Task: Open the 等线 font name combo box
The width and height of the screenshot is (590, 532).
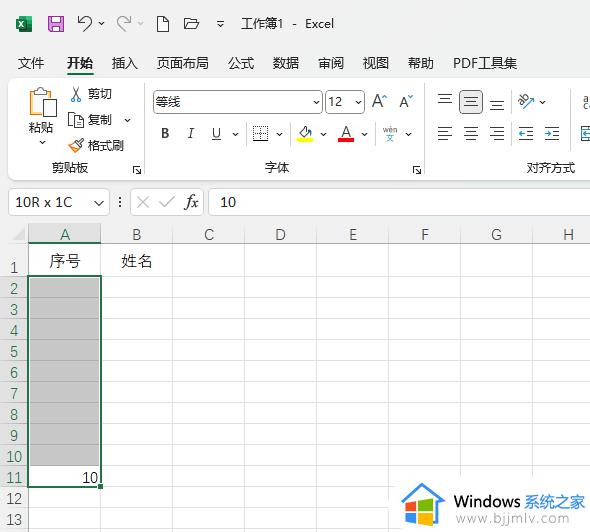Action: [238, 102]
